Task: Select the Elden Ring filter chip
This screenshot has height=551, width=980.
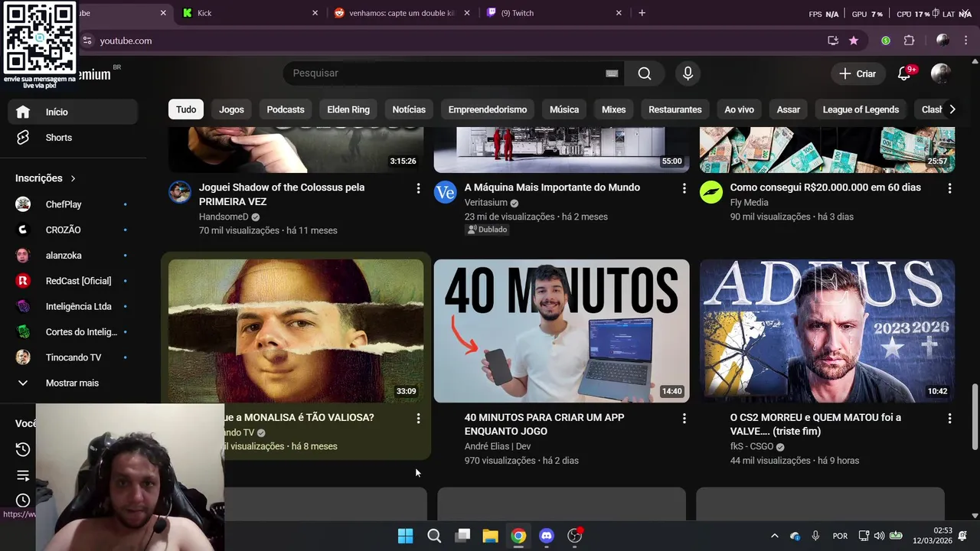Action: [x=348, y=109]
